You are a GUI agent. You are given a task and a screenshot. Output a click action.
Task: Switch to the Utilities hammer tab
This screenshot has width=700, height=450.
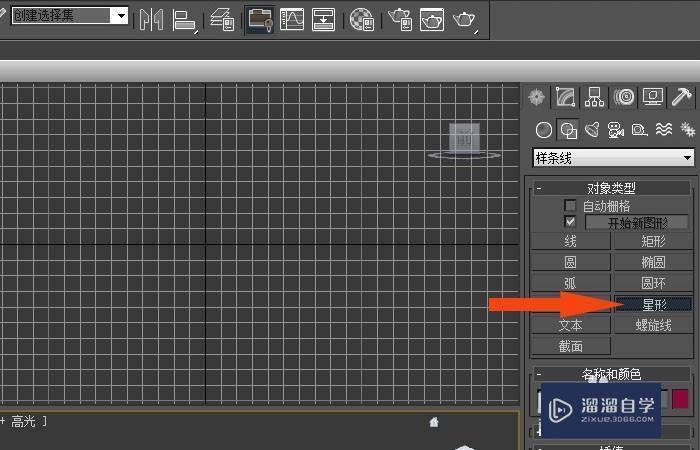tap(682, 97)
